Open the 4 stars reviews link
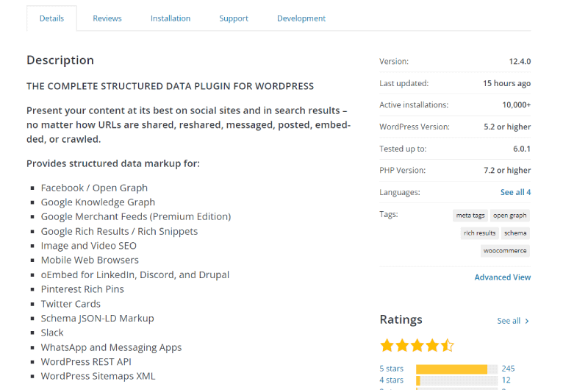This screenshot has height=390, width=588. (392, 380)
